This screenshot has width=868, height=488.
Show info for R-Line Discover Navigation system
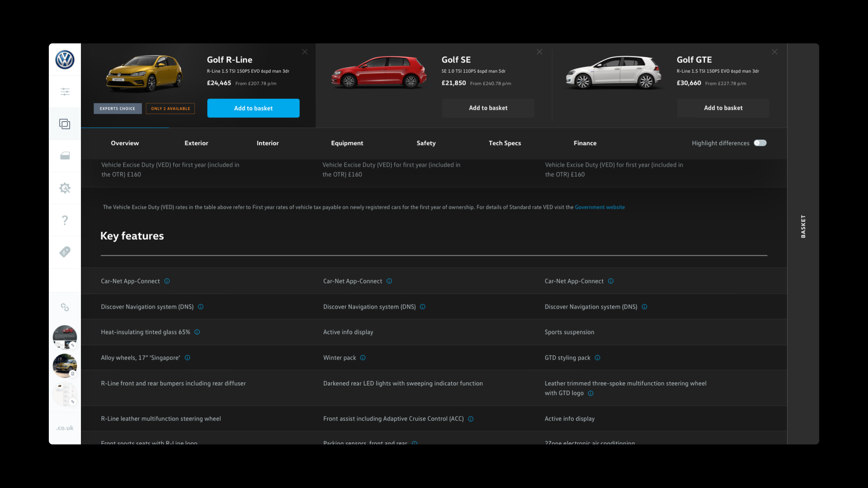coord(201,307)
